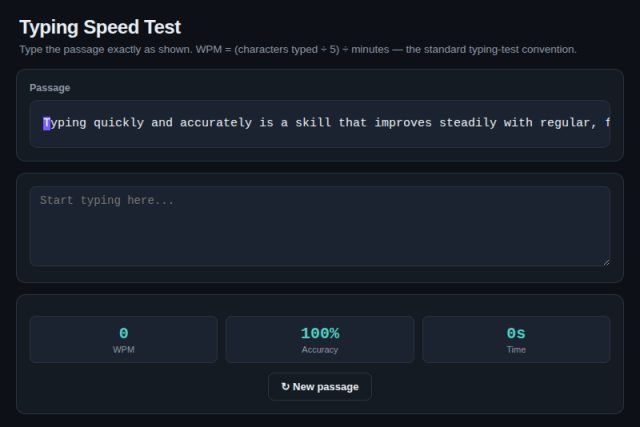The height and width of the screenshot is (427, 640).
Task: Focus the Start typing here text area
Action: [320, 226]
